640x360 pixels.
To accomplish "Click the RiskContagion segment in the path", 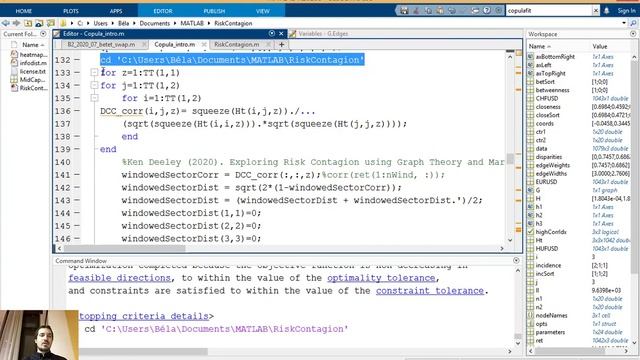I will [x=233, y=23].
